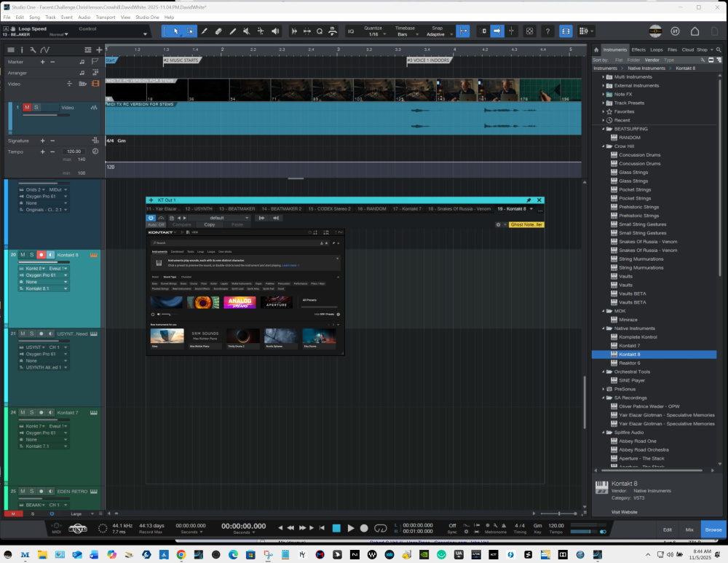728x563 pixels.
Task: Switch to the Effects browser tab
Action: click(638, 50)
